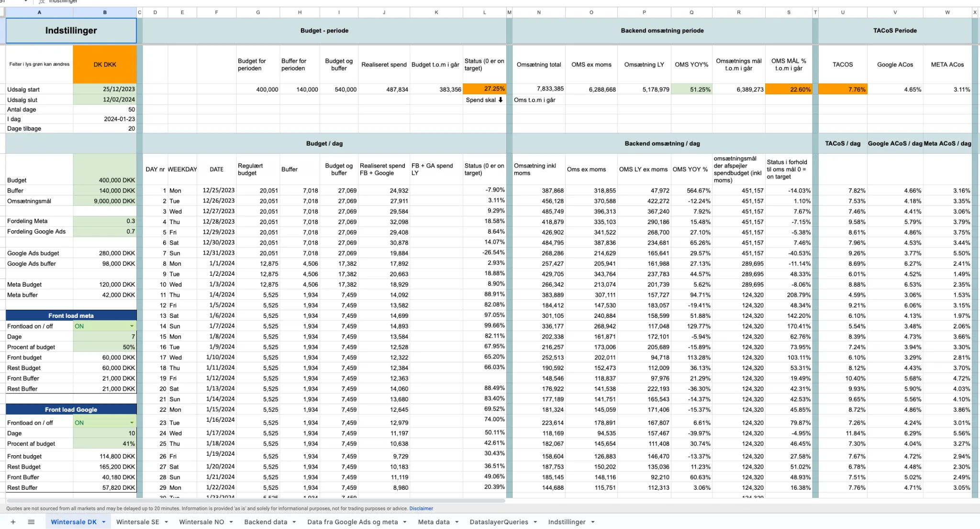Select column header G
The image size is (980, 529).
coord(258,12)
